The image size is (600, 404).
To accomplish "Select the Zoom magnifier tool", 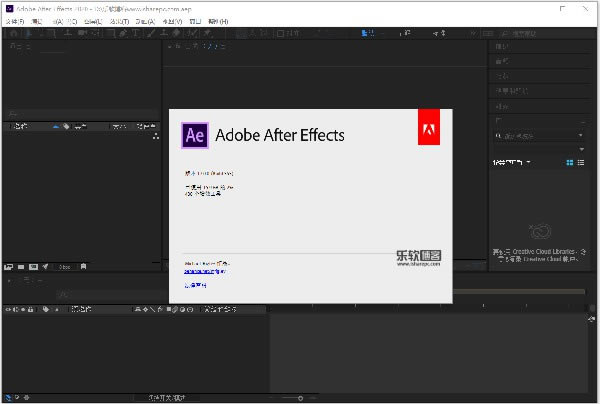I will tap(51, 33).
